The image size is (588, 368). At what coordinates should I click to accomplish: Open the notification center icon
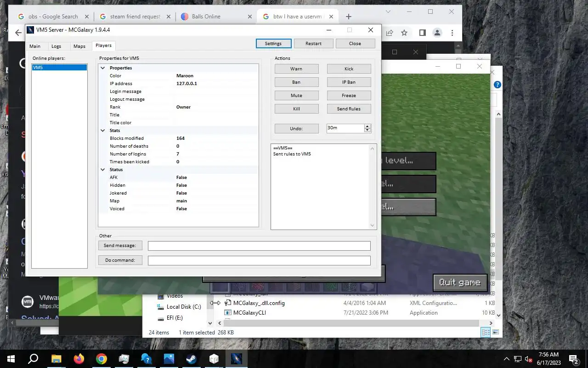click(573, 359)
